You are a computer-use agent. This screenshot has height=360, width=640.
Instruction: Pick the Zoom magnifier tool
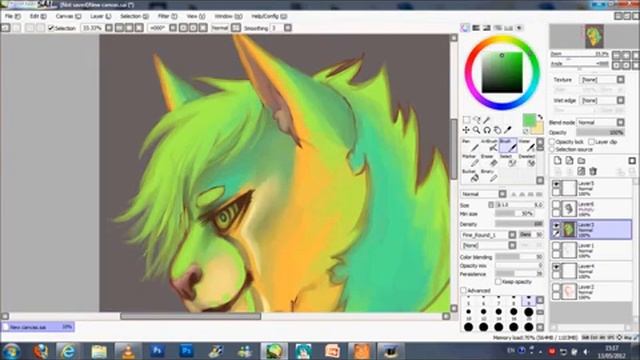(x=477, y=130)
